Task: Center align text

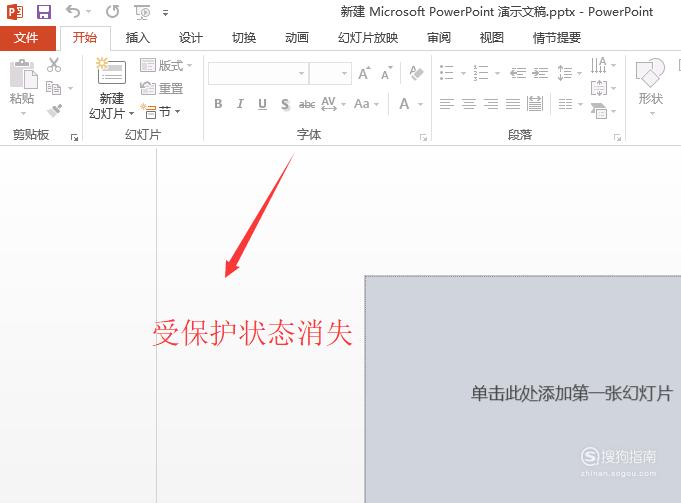Action: (469, 104)
